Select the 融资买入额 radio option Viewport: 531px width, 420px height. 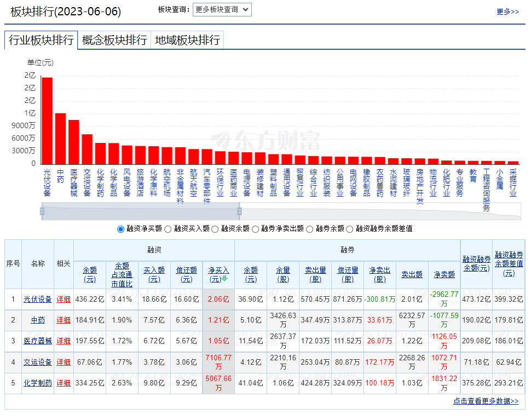[168, 229]
